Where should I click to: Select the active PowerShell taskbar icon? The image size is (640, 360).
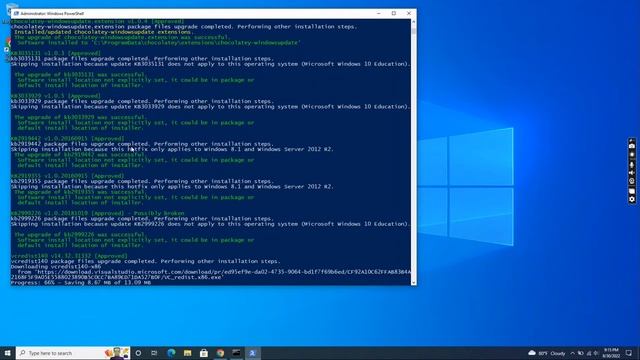click(x=253, y=353)
